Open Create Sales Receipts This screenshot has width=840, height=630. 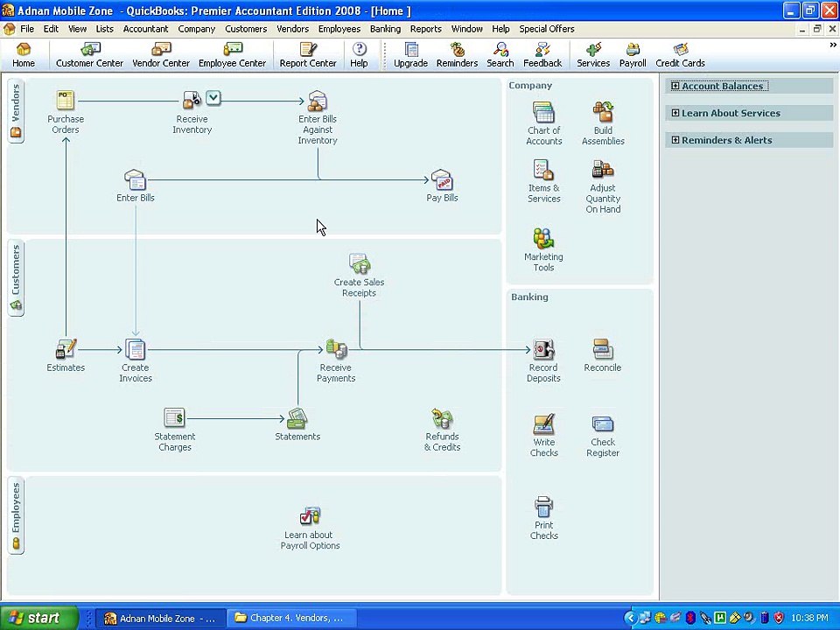point(359,264)
